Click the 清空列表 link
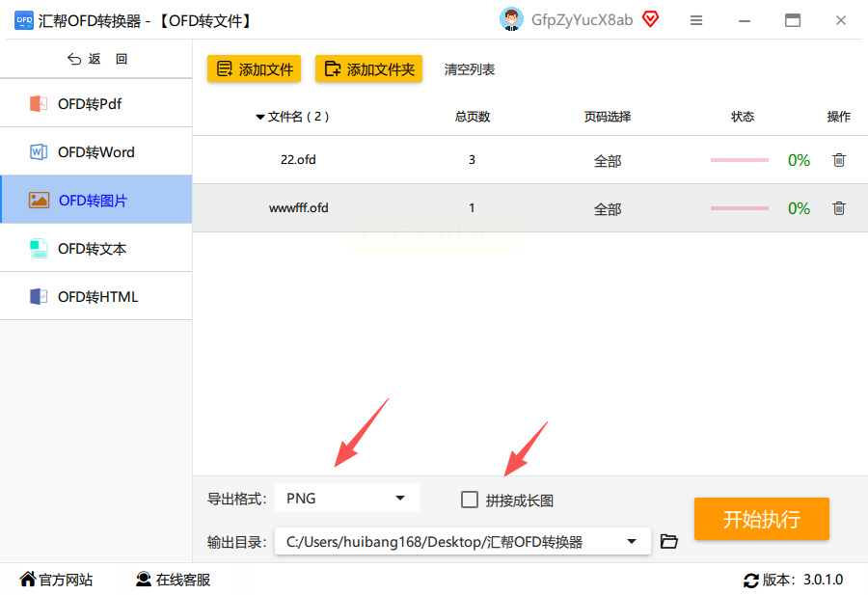 tap(470, 69)
